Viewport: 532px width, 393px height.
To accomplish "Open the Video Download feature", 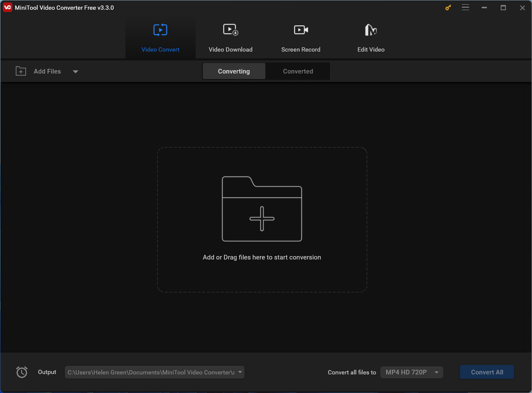I will (230, 37).
